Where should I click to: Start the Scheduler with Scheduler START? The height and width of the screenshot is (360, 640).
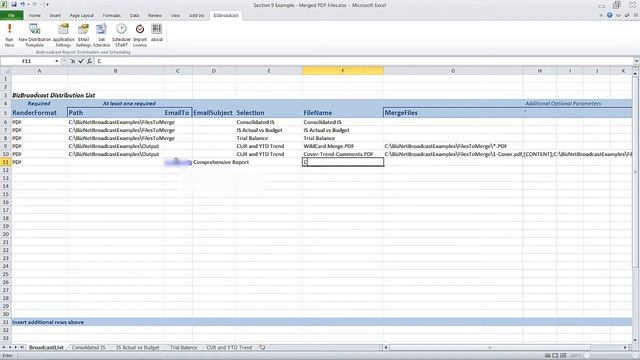pos(121,35)
